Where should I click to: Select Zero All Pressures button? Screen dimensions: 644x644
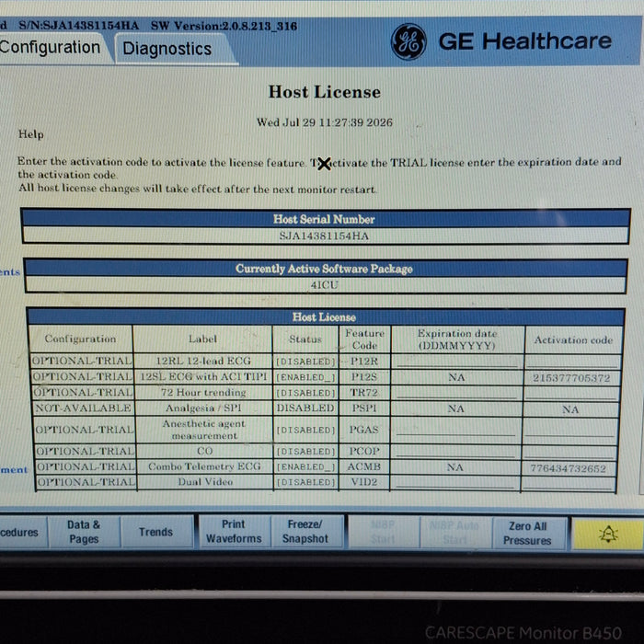click(527, 533)
